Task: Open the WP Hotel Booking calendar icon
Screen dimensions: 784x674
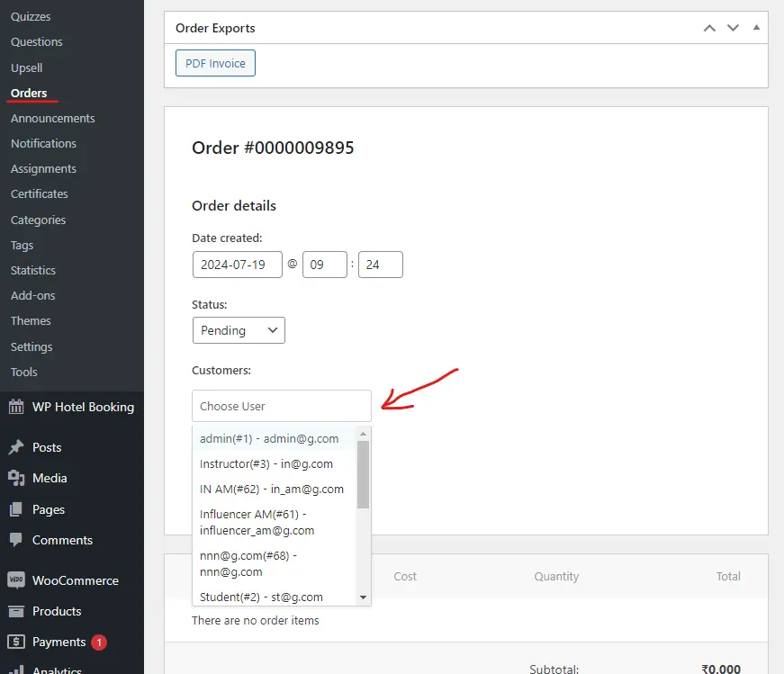Action: (x=16, y=407)
